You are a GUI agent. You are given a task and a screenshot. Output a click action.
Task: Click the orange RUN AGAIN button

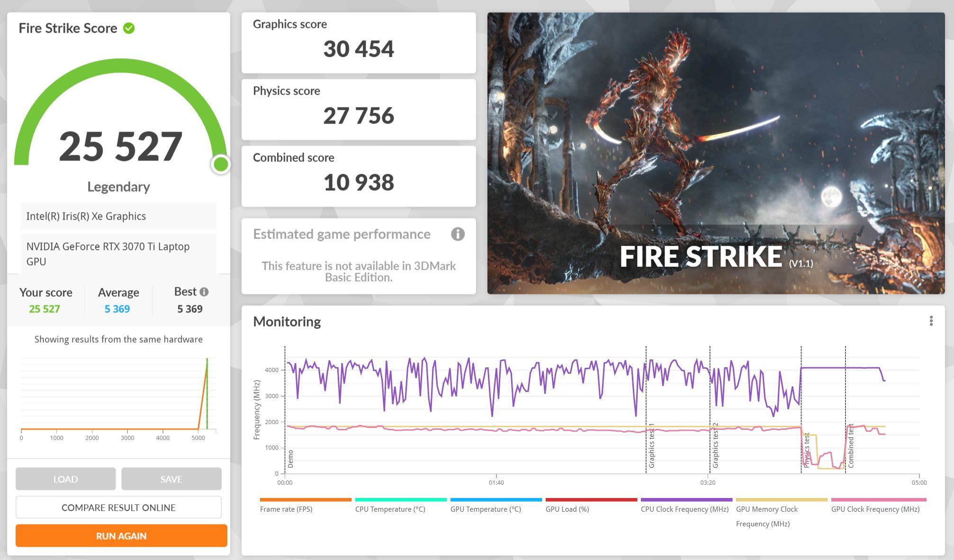coord(121,536)
